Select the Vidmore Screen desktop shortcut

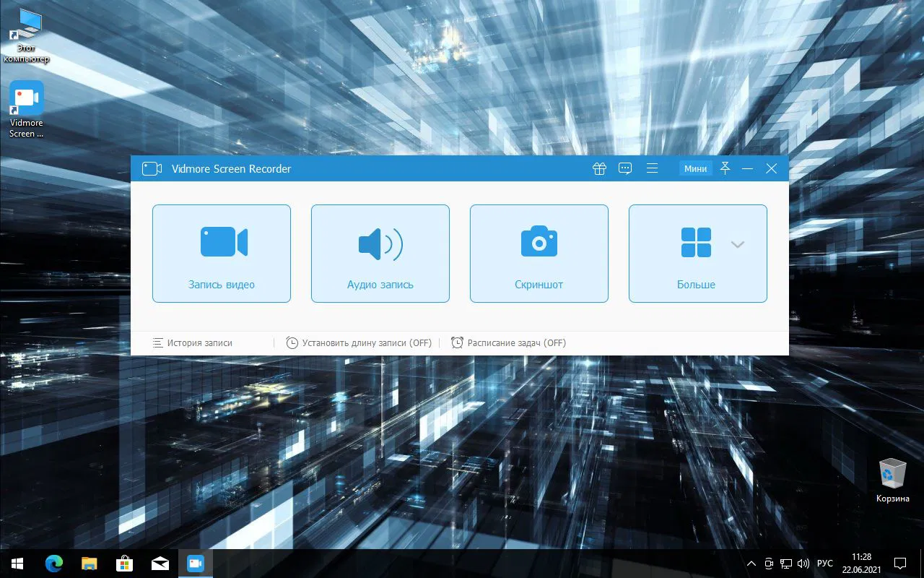coord(26,109)
